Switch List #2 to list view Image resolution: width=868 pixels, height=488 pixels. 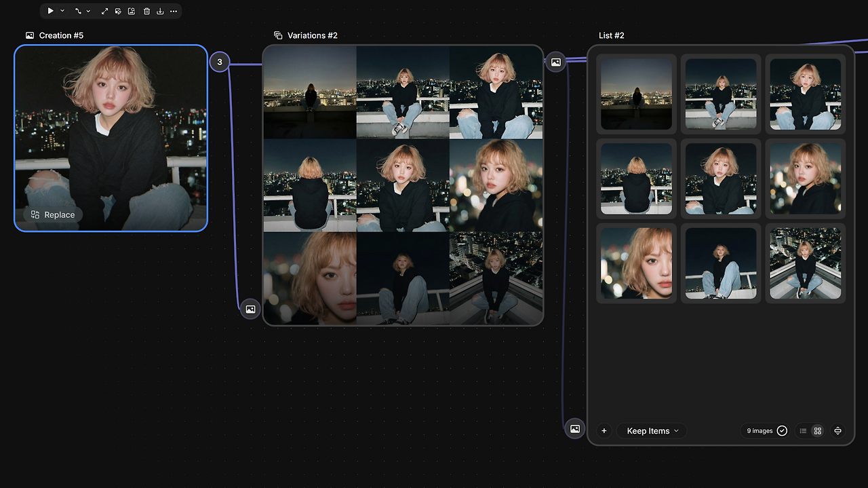[x=804, y=431]
